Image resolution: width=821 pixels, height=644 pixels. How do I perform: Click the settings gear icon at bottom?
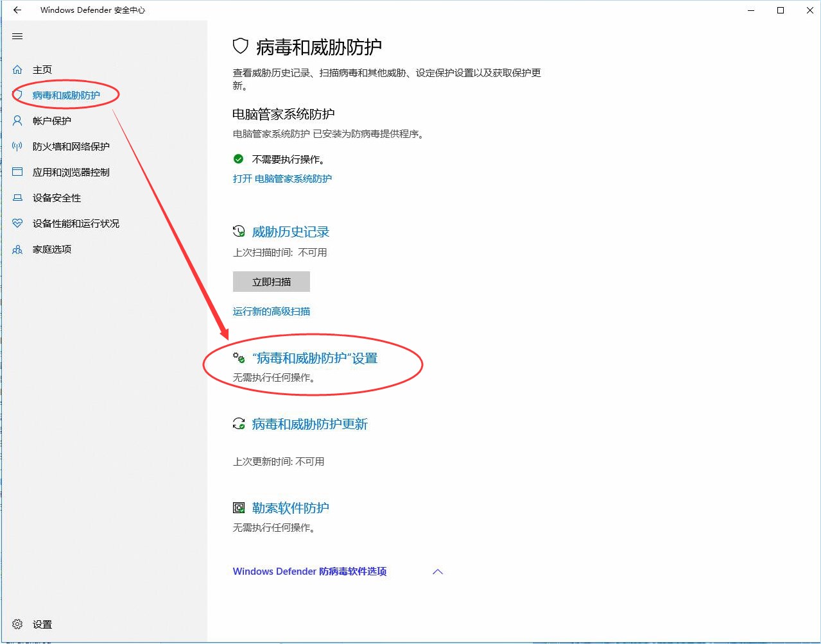(x=17, y=624)
